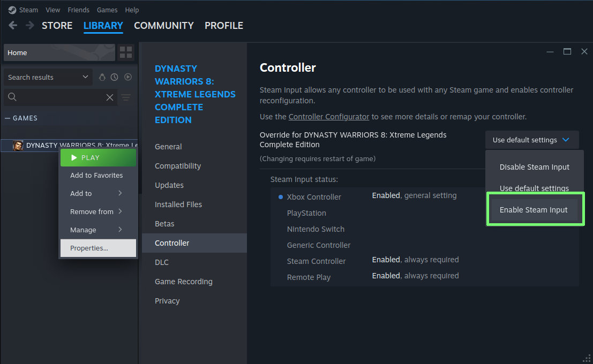Go to the STORE section
This screenshot has height=364, width=593.
pyautogui.click(x=57, y=25)
